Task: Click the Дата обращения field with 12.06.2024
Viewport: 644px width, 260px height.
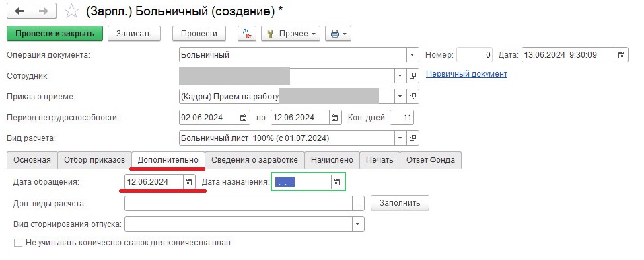Action: (x=154, y=183)
